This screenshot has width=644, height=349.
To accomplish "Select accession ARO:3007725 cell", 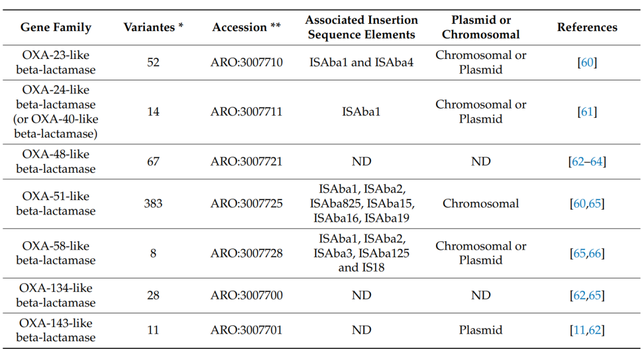I will [x=246, y=204].
